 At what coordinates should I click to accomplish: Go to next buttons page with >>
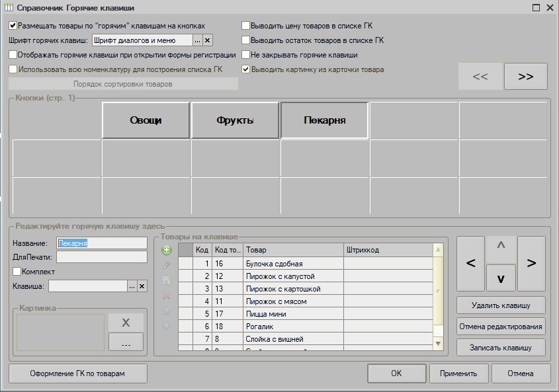[526, 76]
